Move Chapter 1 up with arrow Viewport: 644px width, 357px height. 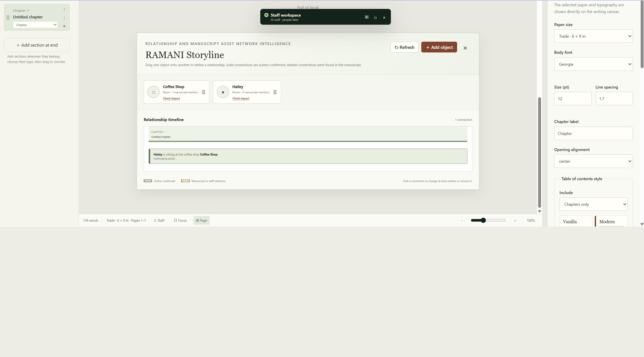pos(64,9)
